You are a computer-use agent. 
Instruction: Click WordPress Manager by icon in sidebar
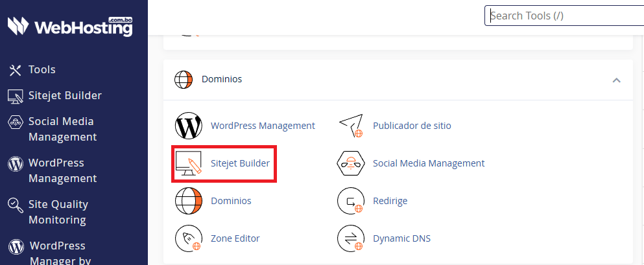[16, 247]
